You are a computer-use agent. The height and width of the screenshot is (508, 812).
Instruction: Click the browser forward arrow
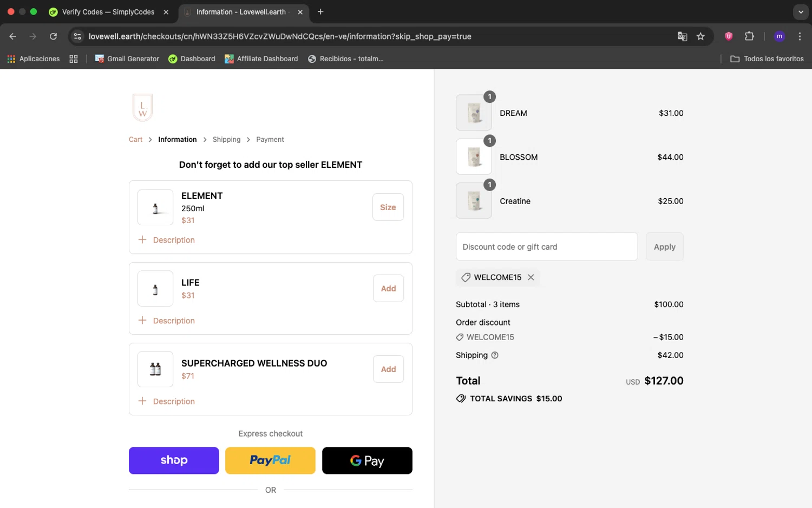(x=33, y=36)
